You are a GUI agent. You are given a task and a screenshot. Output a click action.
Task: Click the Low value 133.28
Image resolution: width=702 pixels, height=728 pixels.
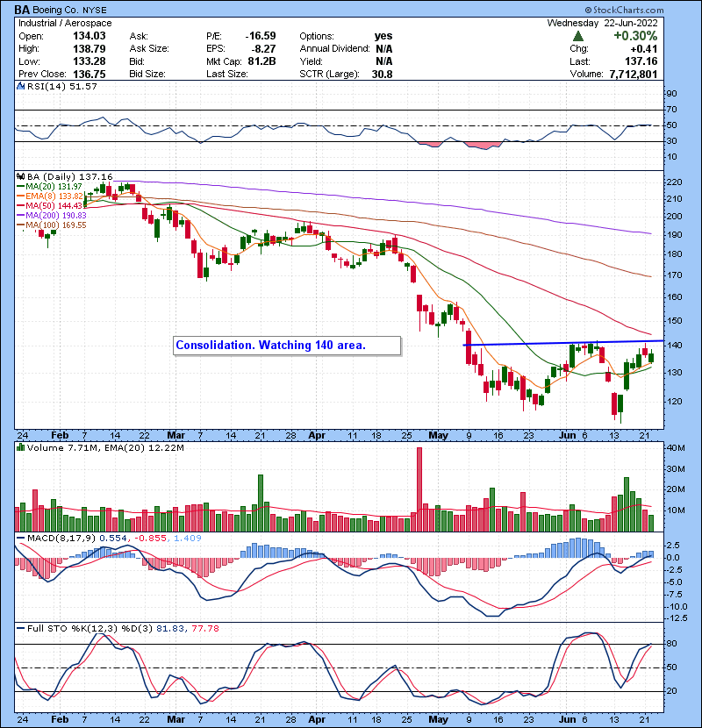coord(90,61)
